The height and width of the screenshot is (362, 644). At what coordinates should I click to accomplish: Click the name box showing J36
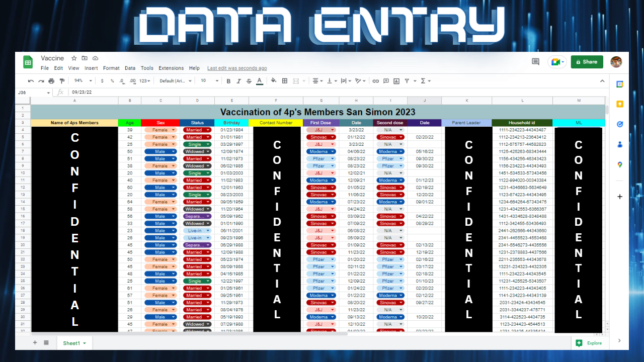point(34,93)
